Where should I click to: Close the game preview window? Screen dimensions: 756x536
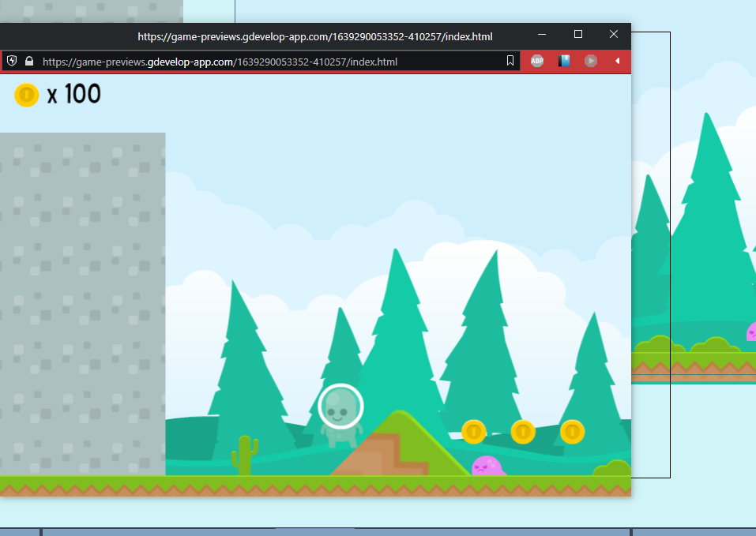[x=613, y=34]
